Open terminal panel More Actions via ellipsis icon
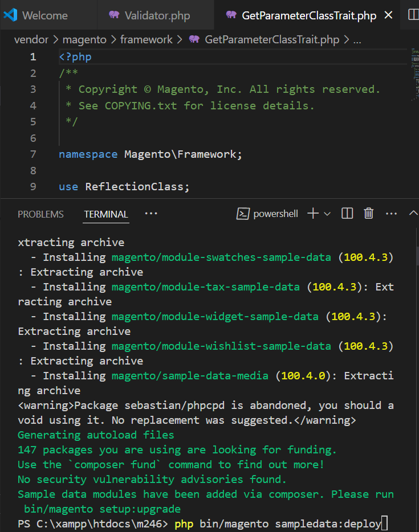 click(390, 213)
